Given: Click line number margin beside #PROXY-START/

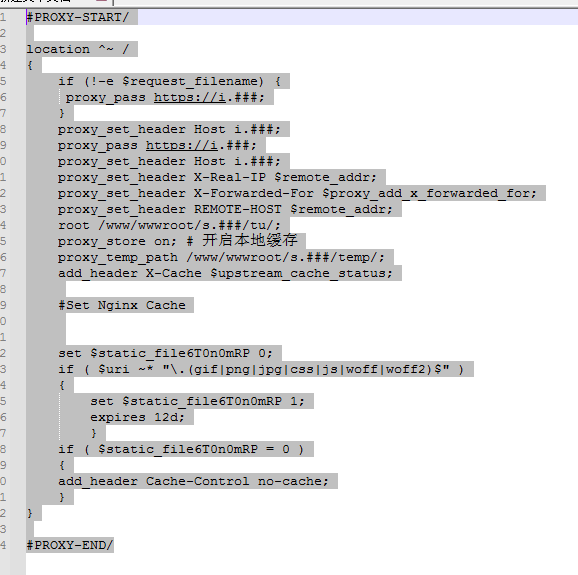Looking at the screenshot, I should click(x=4, y=17).
